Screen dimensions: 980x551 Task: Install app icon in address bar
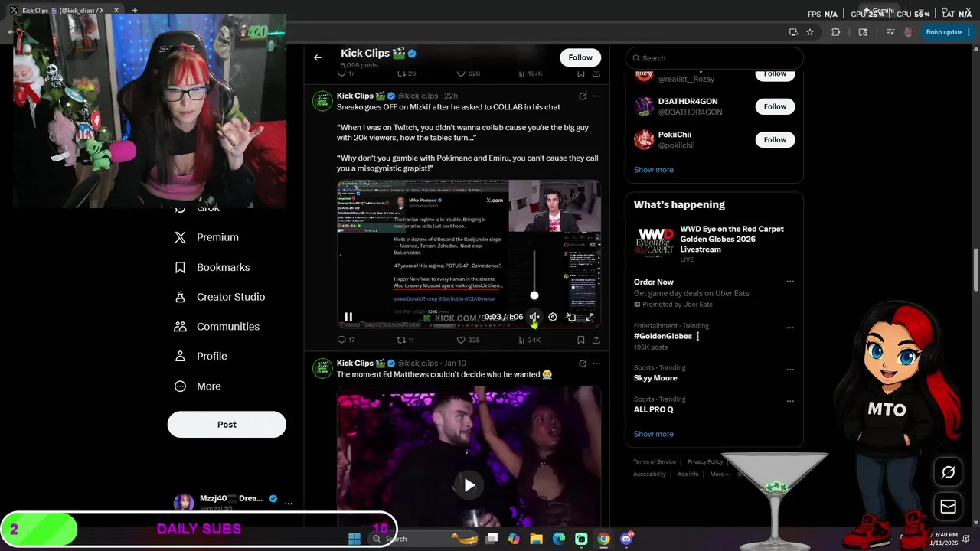coord(793,32)
